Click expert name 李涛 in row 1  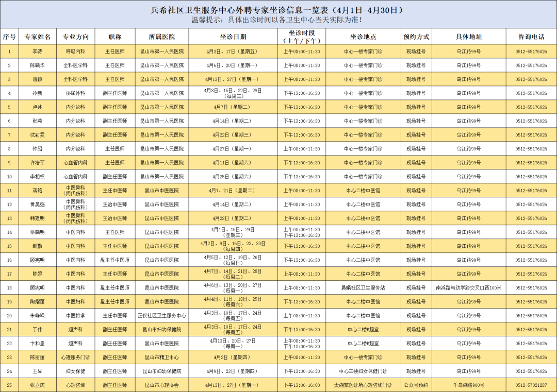click(x=38, y=52)
